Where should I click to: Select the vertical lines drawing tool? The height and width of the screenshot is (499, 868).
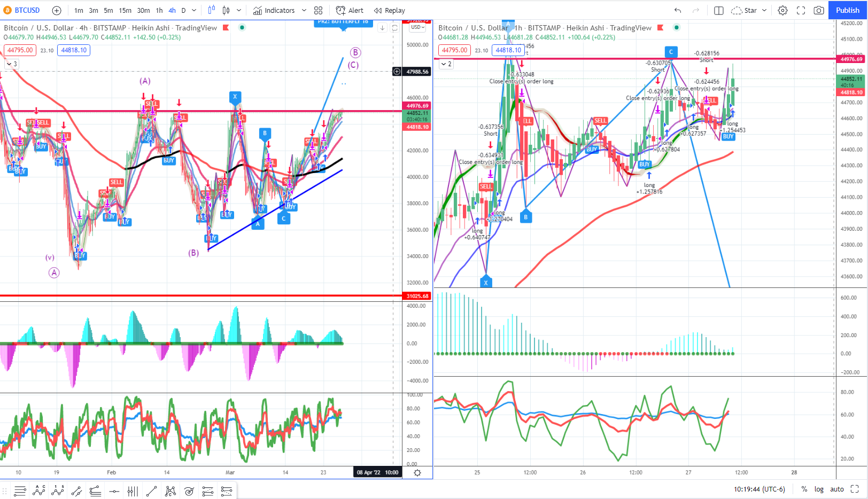(133, 490)
